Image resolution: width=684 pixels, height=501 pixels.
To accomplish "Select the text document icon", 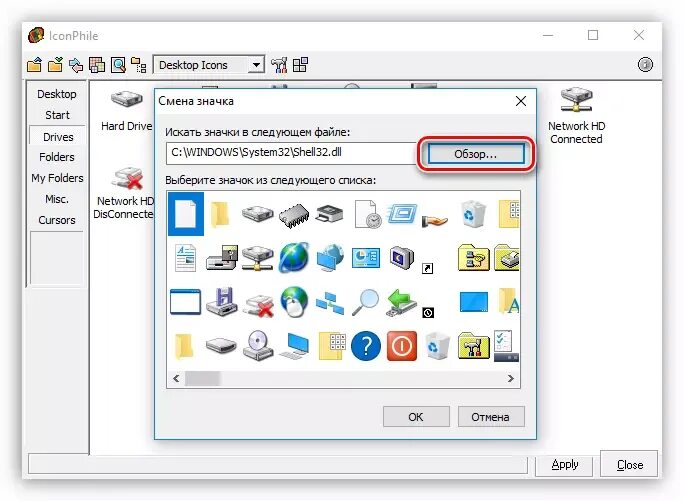I will [x=186, y=258].
